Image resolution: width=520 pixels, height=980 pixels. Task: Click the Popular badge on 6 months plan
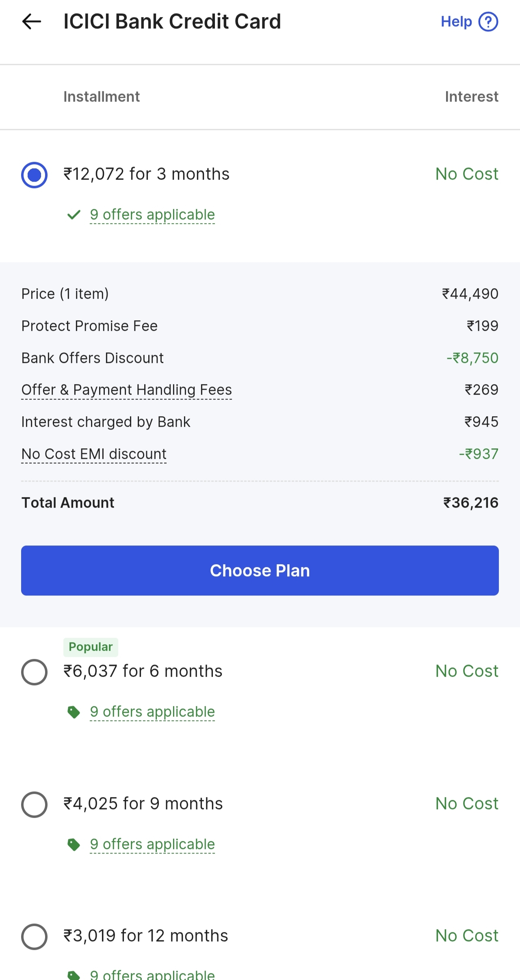tap(91, 647)
